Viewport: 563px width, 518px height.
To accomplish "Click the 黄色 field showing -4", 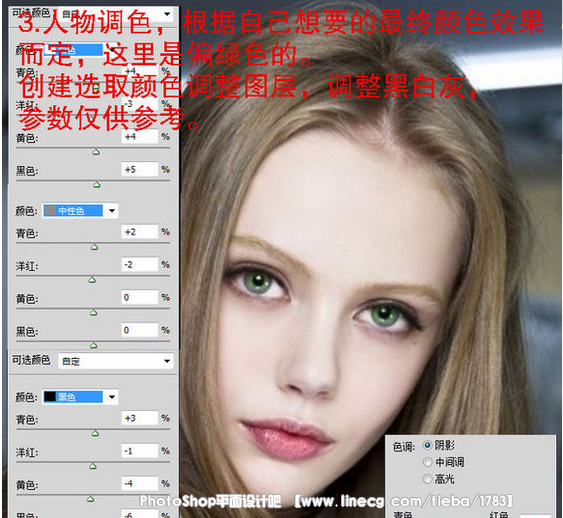I will click(140, 484).
